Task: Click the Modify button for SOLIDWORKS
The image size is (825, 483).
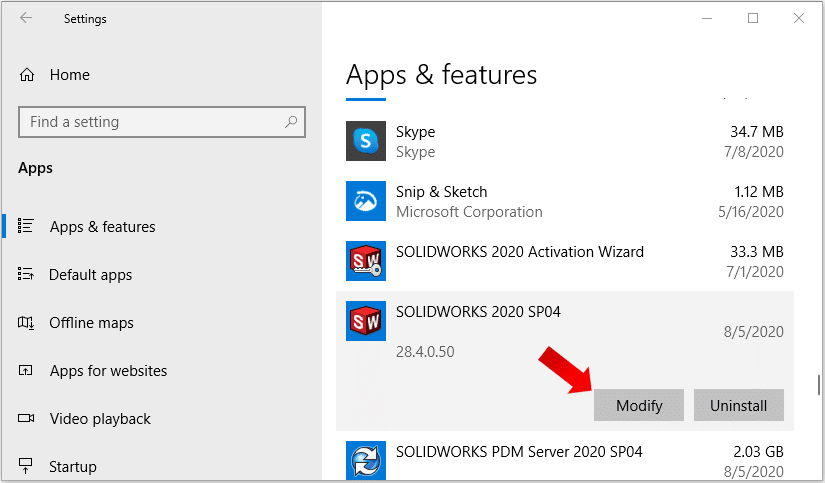Action: point(639,405)
